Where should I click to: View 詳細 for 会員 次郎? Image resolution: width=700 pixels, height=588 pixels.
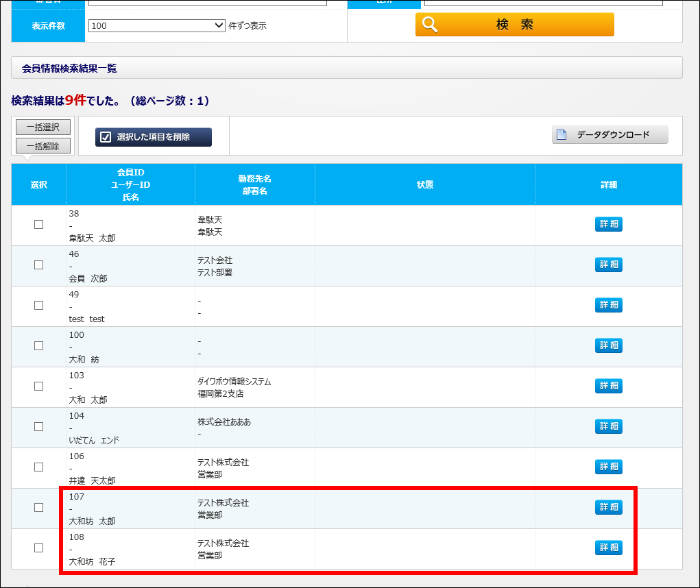[x=608, y=265]
